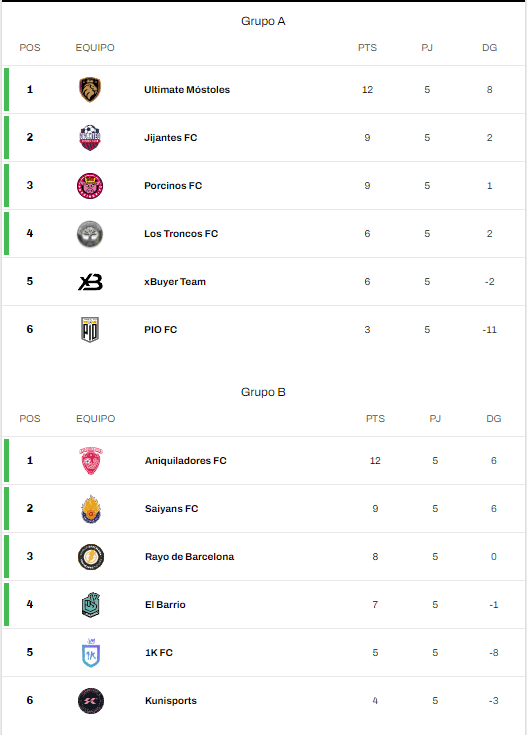Select the Rayo de Barcelona lightning badge
Viewport: 527px width, 735px height.
click(x=90, y=557)
